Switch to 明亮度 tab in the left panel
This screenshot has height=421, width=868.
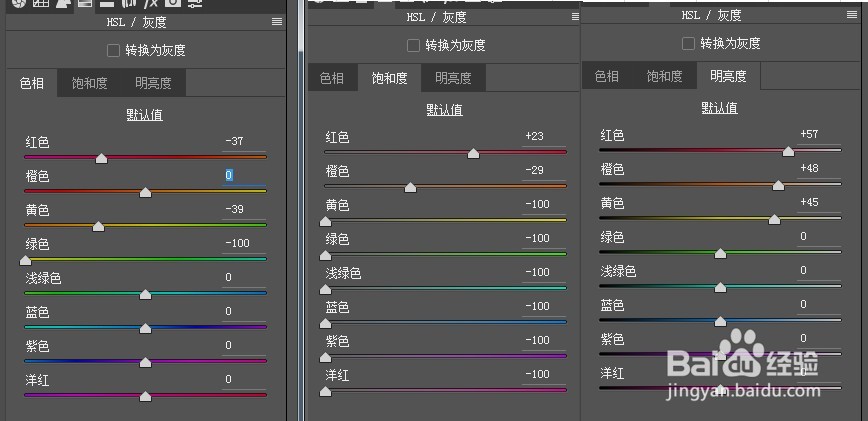[x=153, y=83]
